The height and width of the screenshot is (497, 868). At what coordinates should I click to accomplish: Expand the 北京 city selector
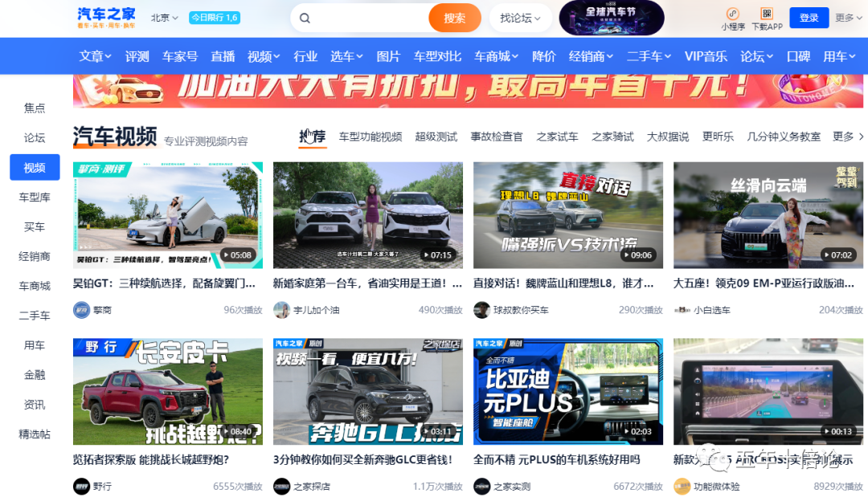[165, 18]
